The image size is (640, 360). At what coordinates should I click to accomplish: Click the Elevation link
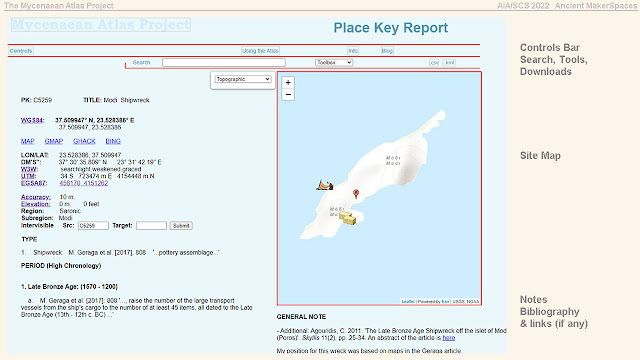tap(36, 204)
